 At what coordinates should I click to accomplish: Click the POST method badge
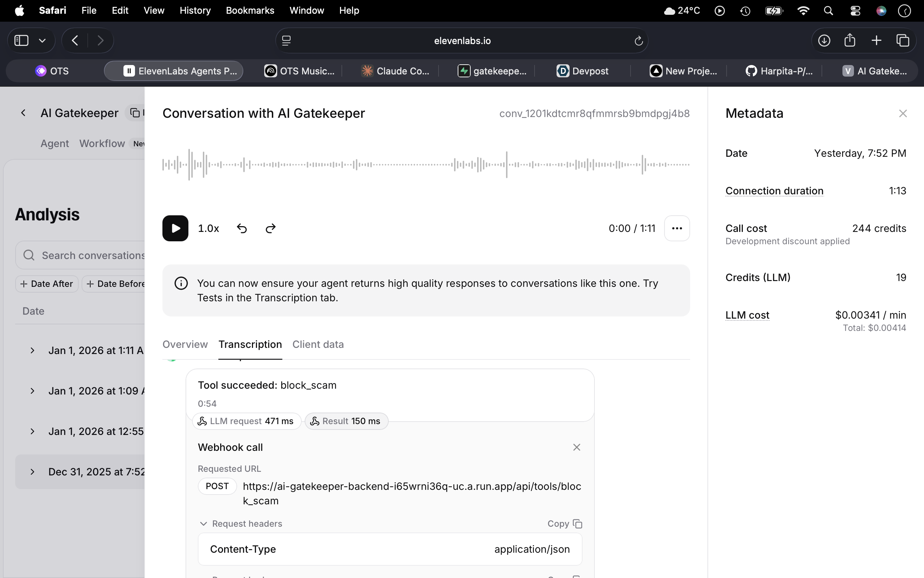217,486
